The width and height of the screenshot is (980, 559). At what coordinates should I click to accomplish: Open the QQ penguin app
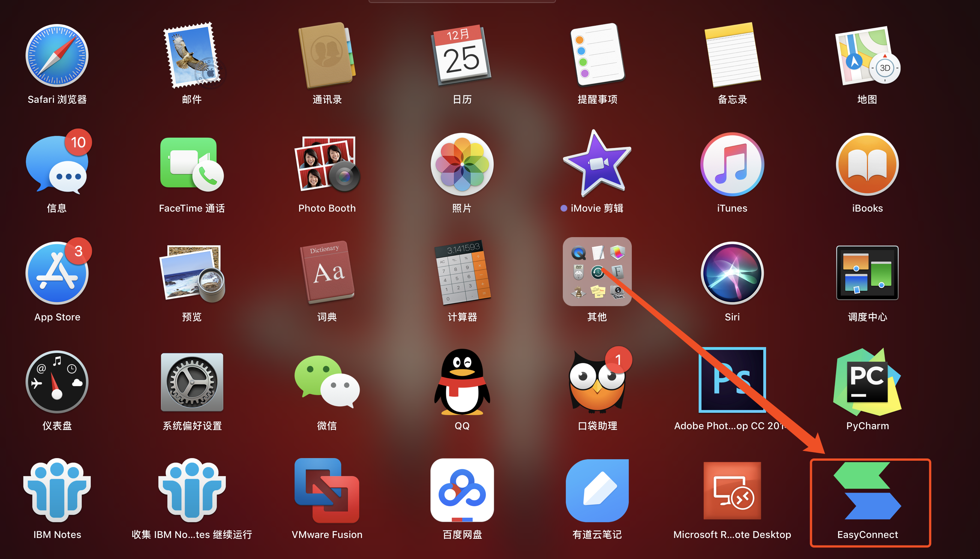click(462, 382)
